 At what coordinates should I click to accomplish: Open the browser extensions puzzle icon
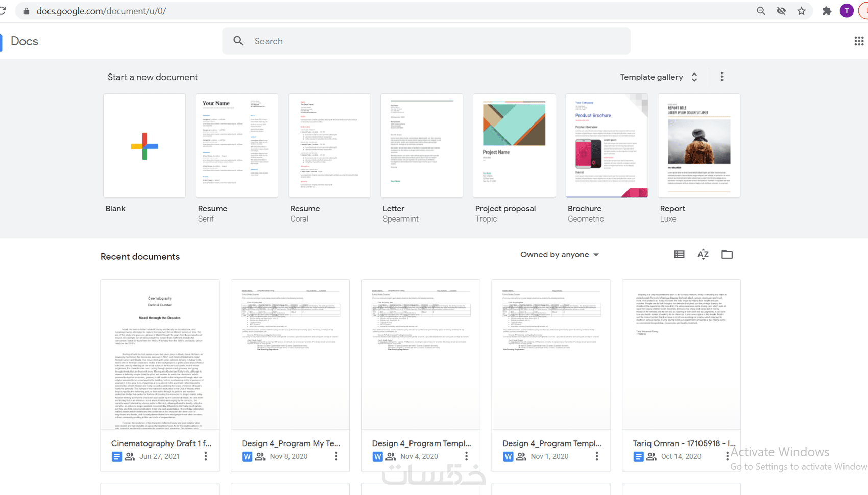[827, 11]
